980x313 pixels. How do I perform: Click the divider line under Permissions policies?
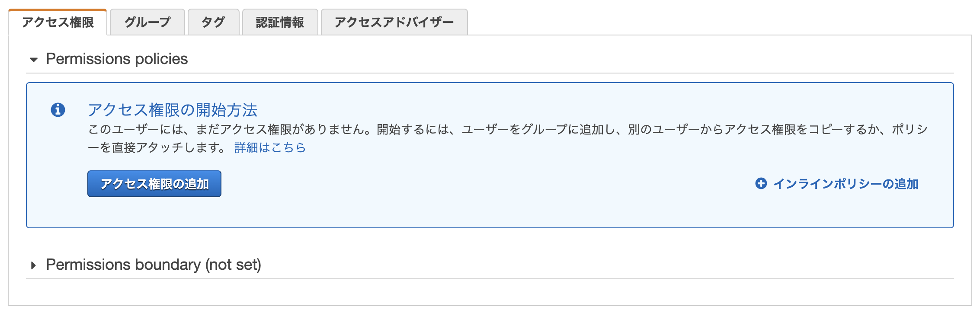tap(490, 73)
